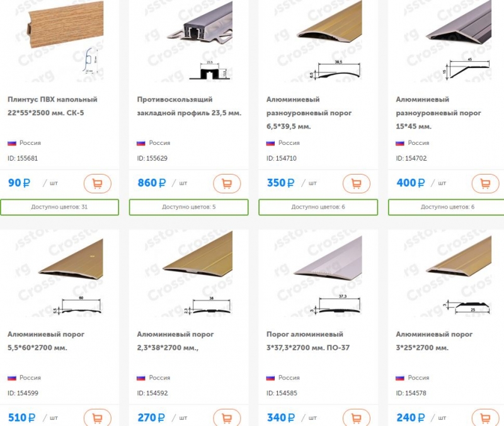Add the 400 ₽ порог 15*45 to cart
504x426 pixels.
(485, 183)
